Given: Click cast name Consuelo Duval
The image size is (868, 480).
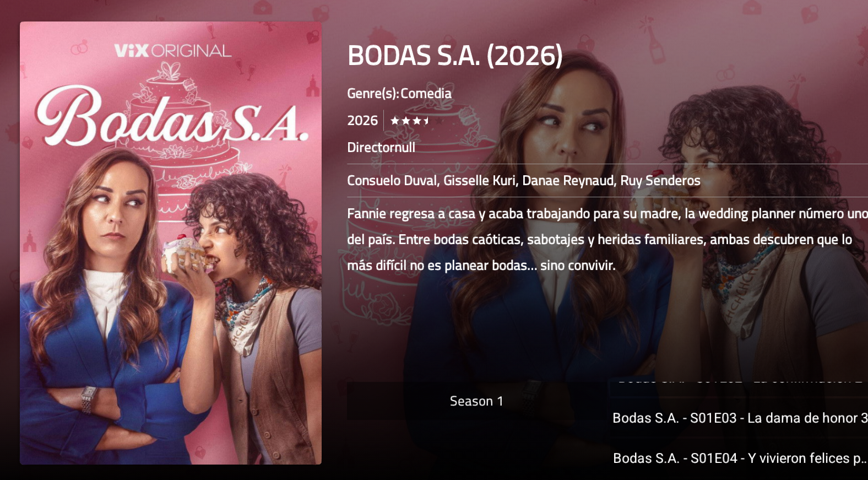Looking at the screenshot, I should (x=392, y=181).
